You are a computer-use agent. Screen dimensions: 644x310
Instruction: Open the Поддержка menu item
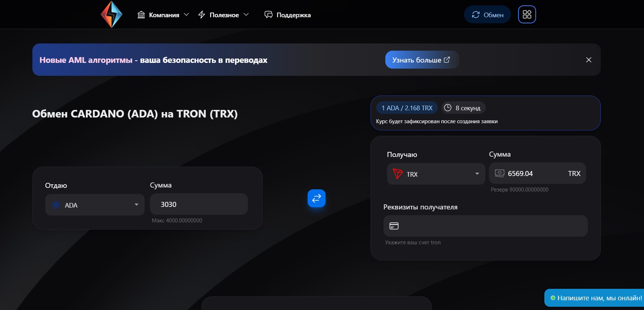pos(288,15)
